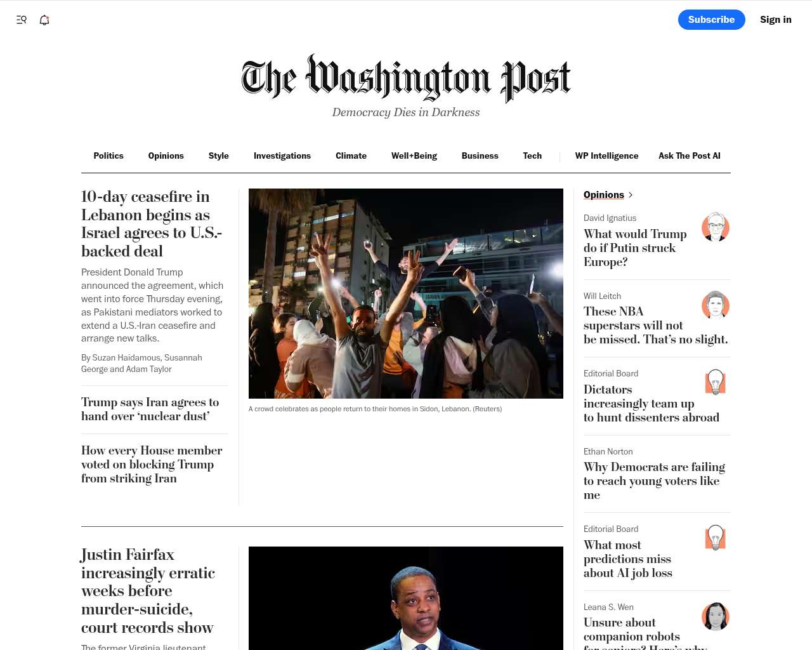812x650 pixels.
Task: Open Ask The Post AI
Action: tap(690, 156)
